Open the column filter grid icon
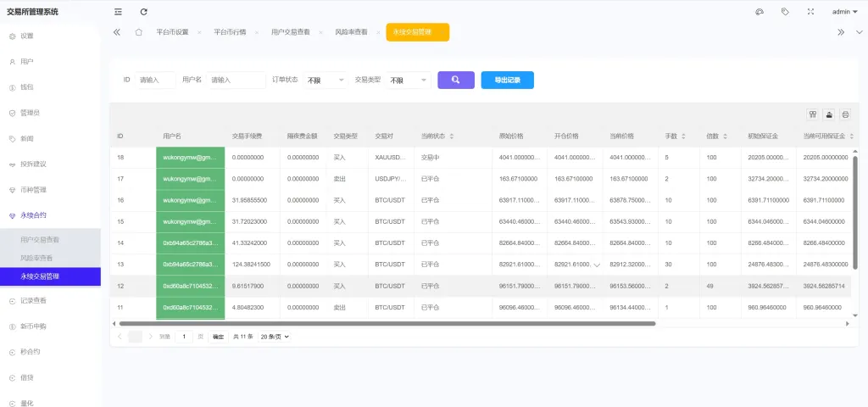The image size is (868, 407). 813,114
